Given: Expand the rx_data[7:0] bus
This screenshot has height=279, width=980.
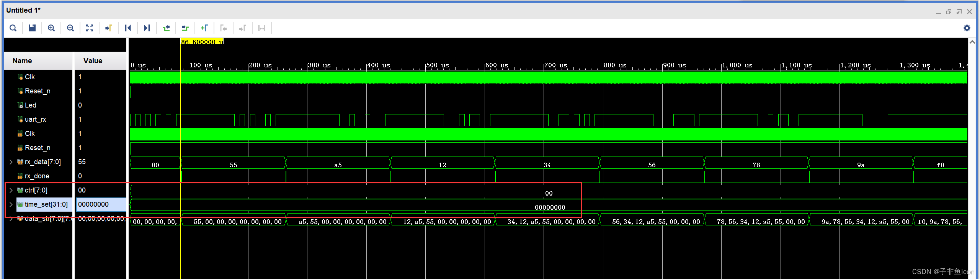Looking at the screenshot, I should (11, 162).
